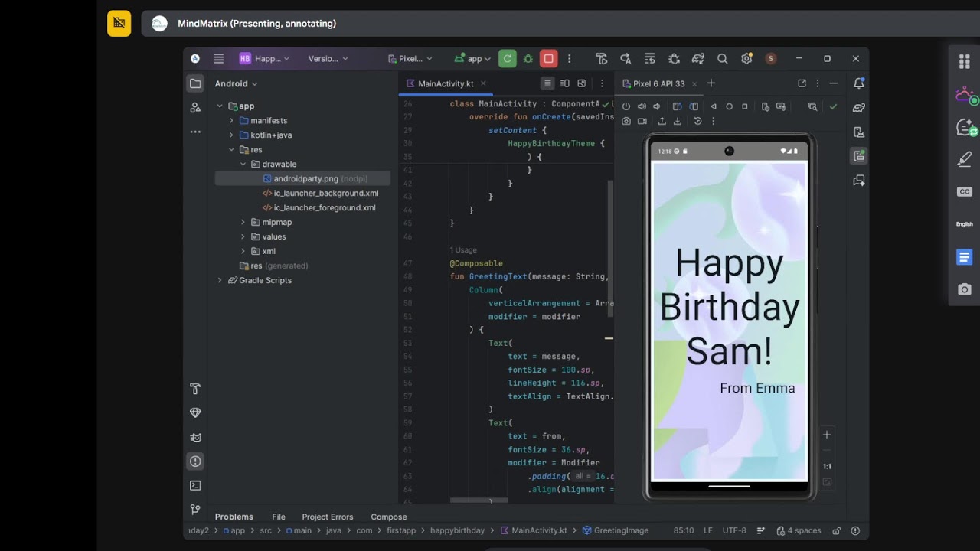Click the green rerun app button
This screenshot has height=551, width=980.
(507, 58)
